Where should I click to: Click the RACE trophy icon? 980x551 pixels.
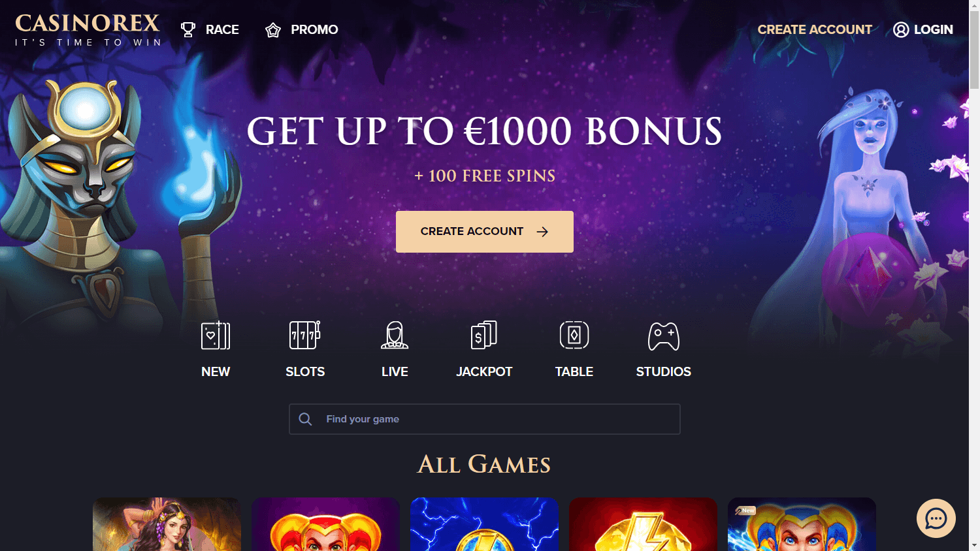point(188,29)
